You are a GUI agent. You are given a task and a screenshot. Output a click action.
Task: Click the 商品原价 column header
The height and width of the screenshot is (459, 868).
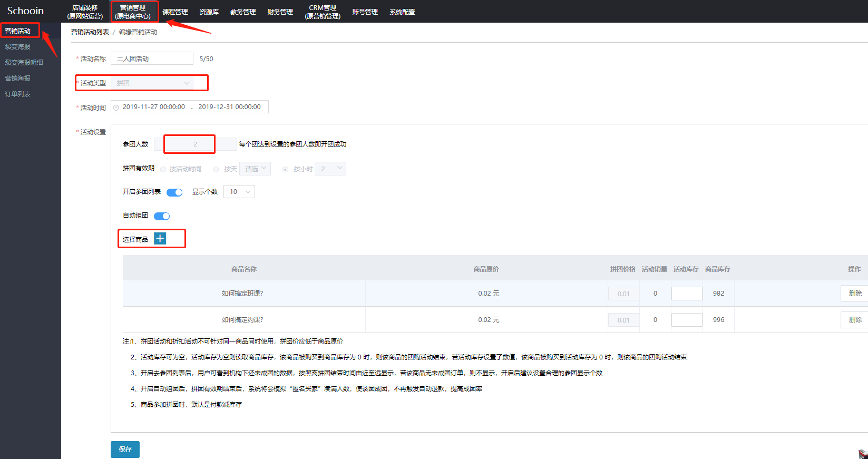point(486,269)
